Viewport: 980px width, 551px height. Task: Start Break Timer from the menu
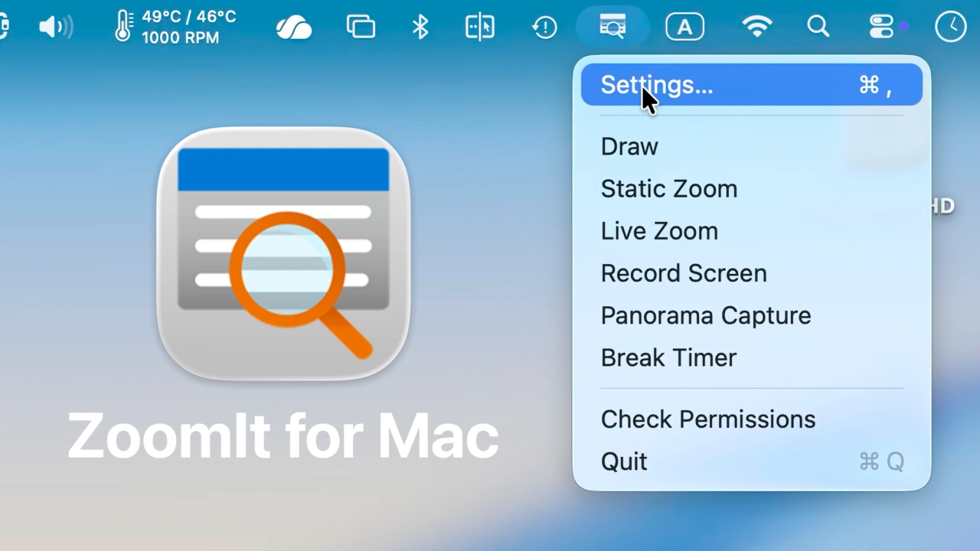pos(752,357)
